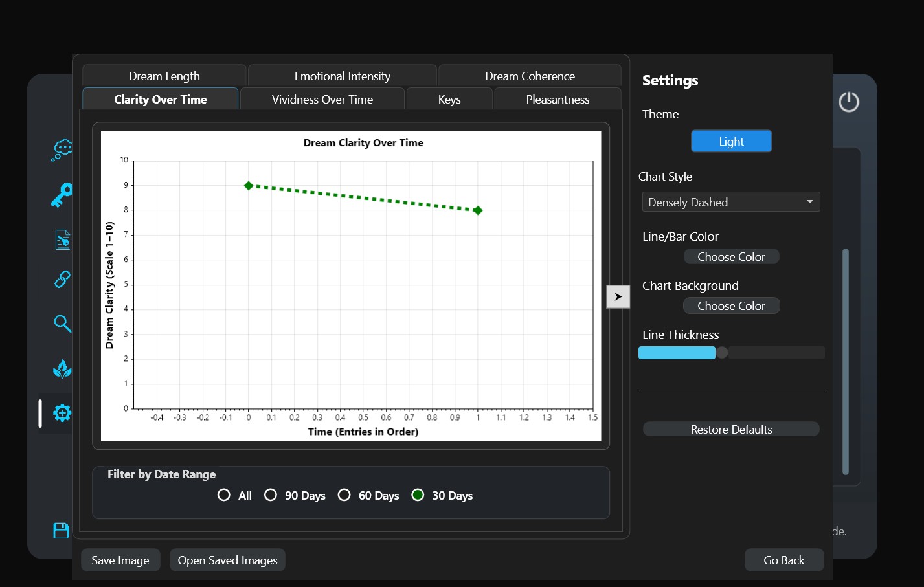Click the unfilled Line Thickness slider track
This screenshot has height=587, width=924.
point(776,353)
